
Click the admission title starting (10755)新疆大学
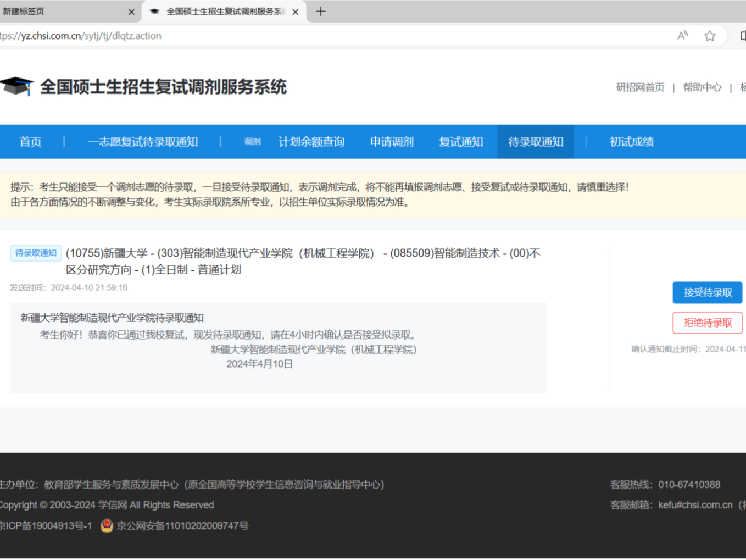pyautogui.click(x=303, y=261)
